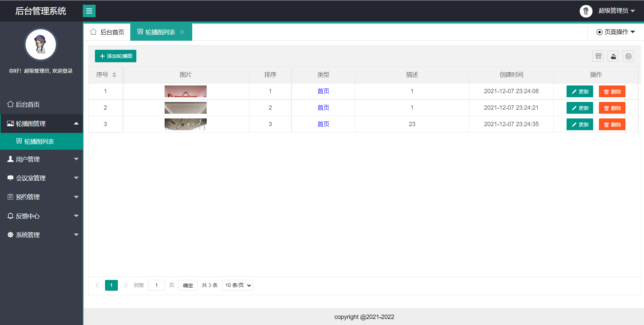Close the 轮播图列表 tab
The height and width of the screenshot is (325, 644).
(x=182, y=32)
